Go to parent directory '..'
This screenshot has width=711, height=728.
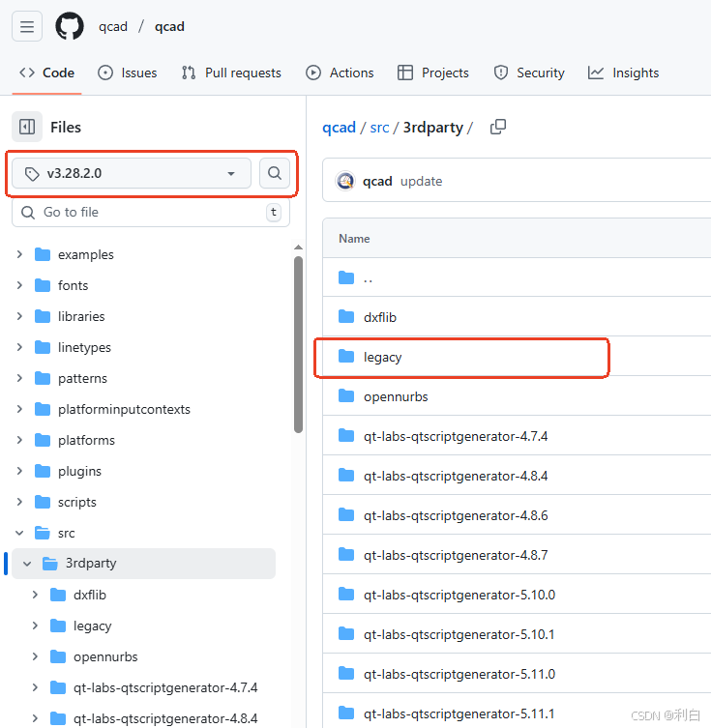click(368, 278)
